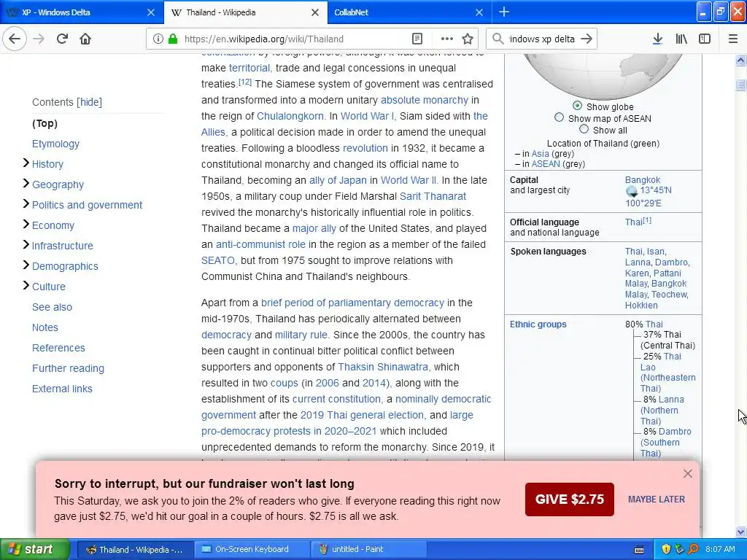Dismiss the fundraiser banner with X

pos(687,473)
